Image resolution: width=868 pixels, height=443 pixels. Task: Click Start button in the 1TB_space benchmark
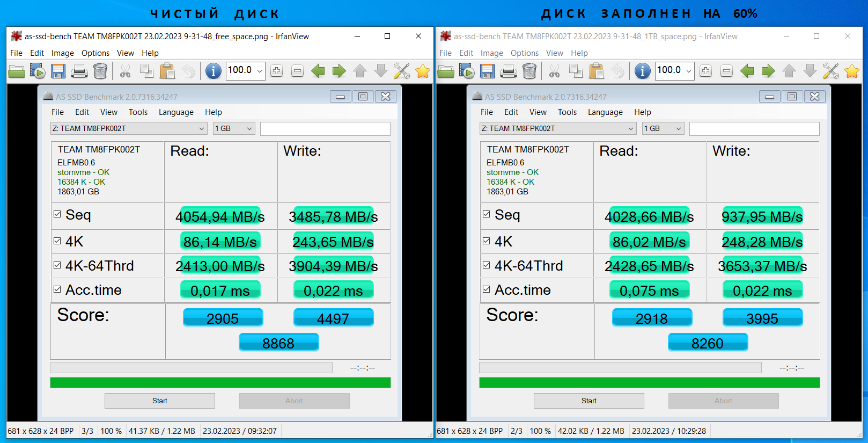coord(589,401)
